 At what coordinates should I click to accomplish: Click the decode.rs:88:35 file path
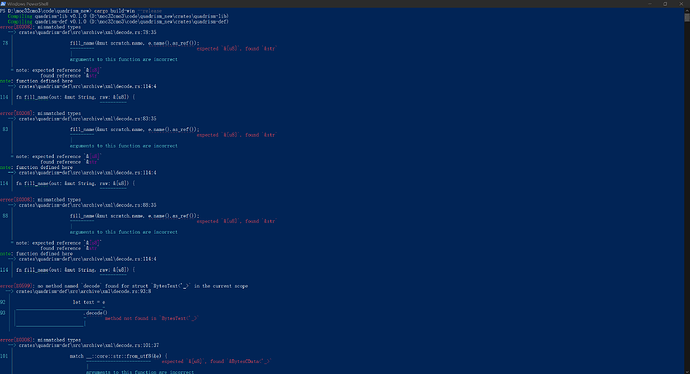coord(87,205)
